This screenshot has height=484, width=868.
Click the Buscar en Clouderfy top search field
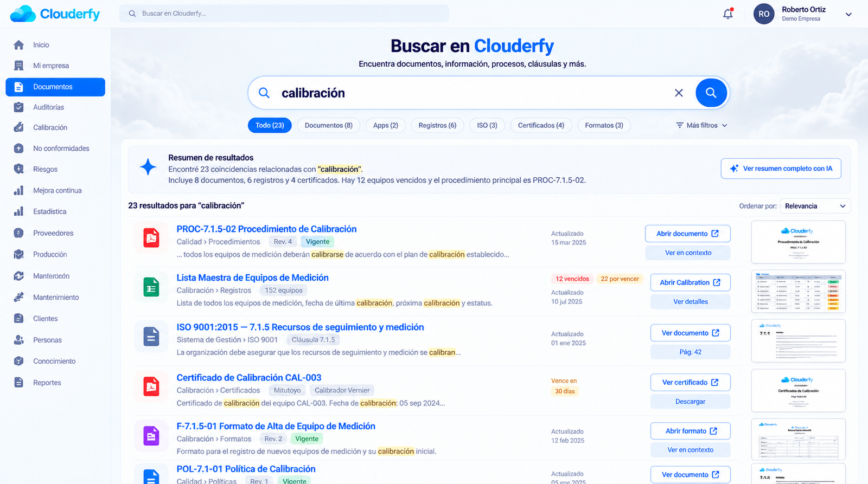[x=284, y=14]
